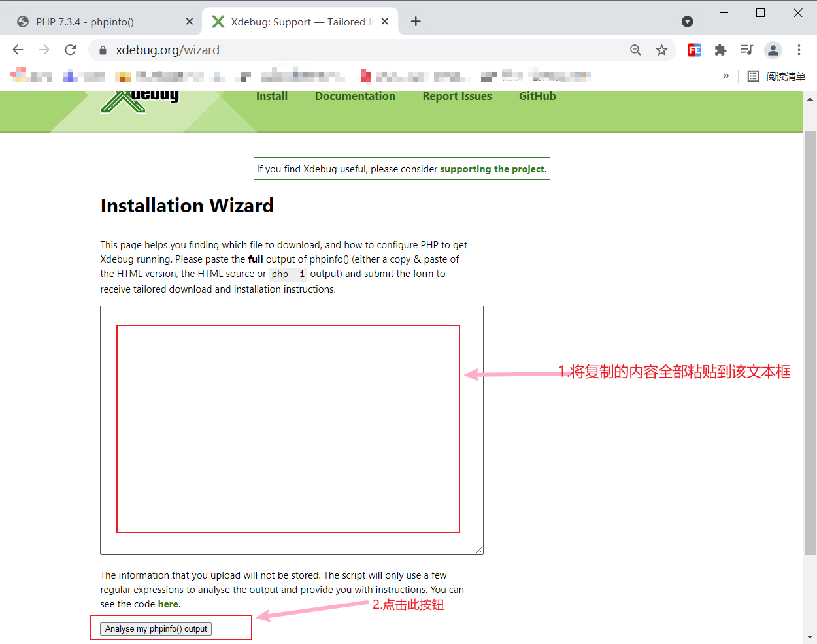The image size is (817, 644).
Task: Open a new tab with plus button
Action: pos(416,22)
